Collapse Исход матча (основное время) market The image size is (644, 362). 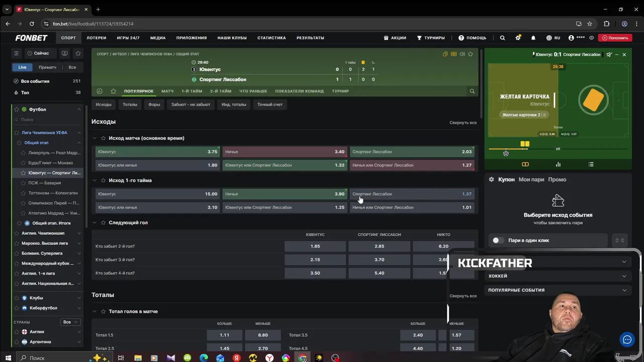pyautogui.click(x=95, y=138)
